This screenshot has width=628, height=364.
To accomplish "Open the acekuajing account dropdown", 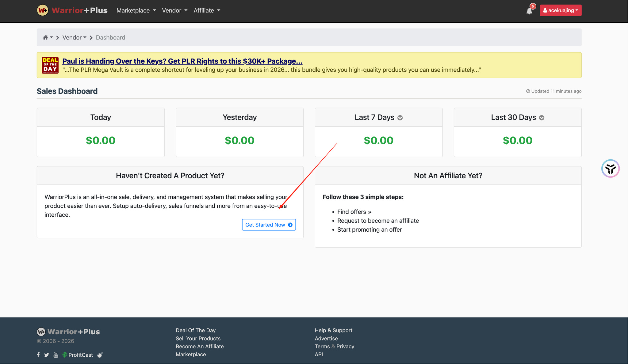I will pos(560,10).
